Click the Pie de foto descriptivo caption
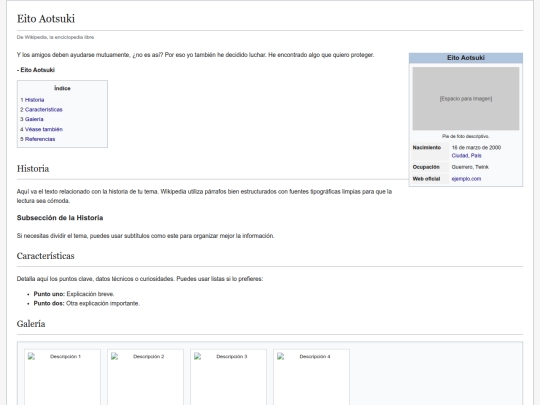 pyautogui.click(x=466, y=136)
